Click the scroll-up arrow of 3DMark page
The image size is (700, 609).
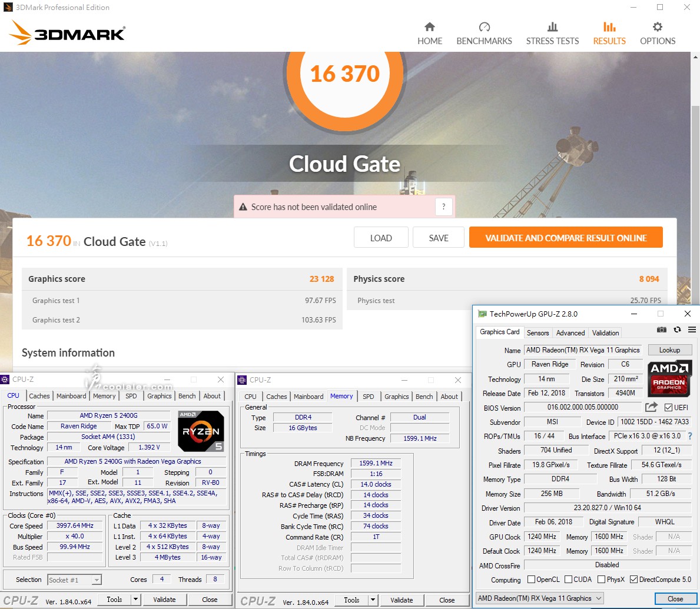[x=695, y=57]
